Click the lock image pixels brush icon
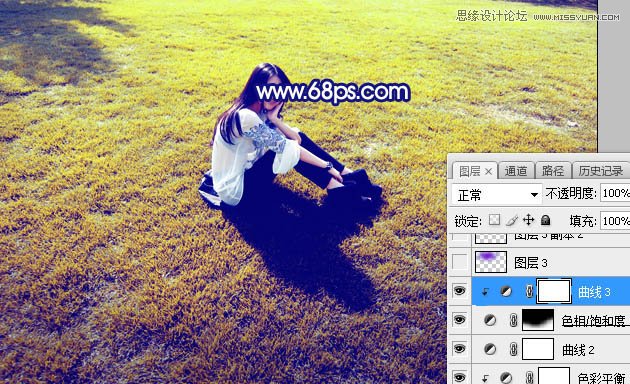Viewport: 630px width, 384px height. click(511, 220)
